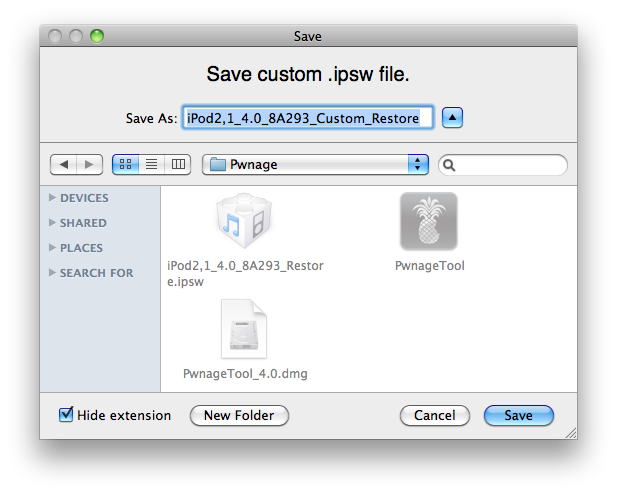
Task: Expand the DEVICES sidebar section
Action: tap(53, 198)
